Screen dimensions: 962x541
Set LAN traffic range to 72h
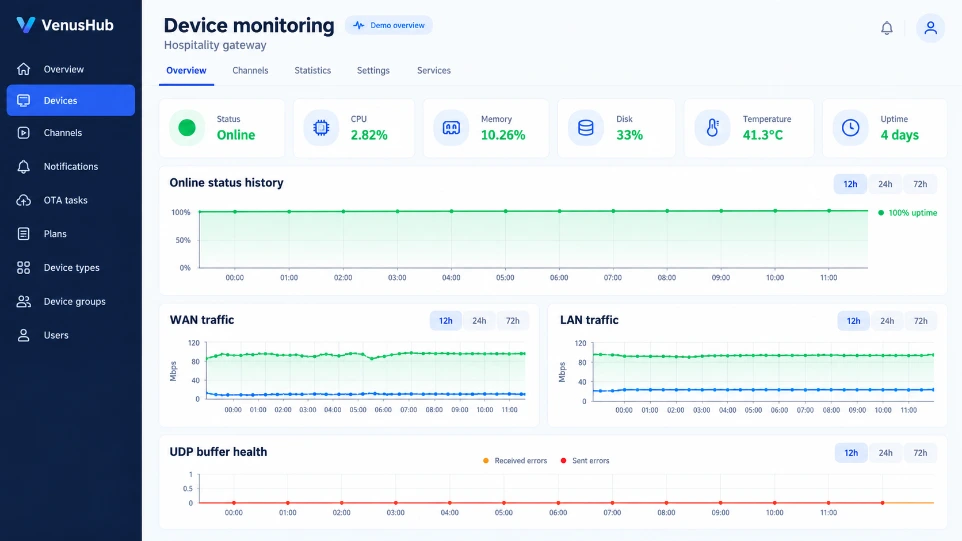tap(920, 321)
